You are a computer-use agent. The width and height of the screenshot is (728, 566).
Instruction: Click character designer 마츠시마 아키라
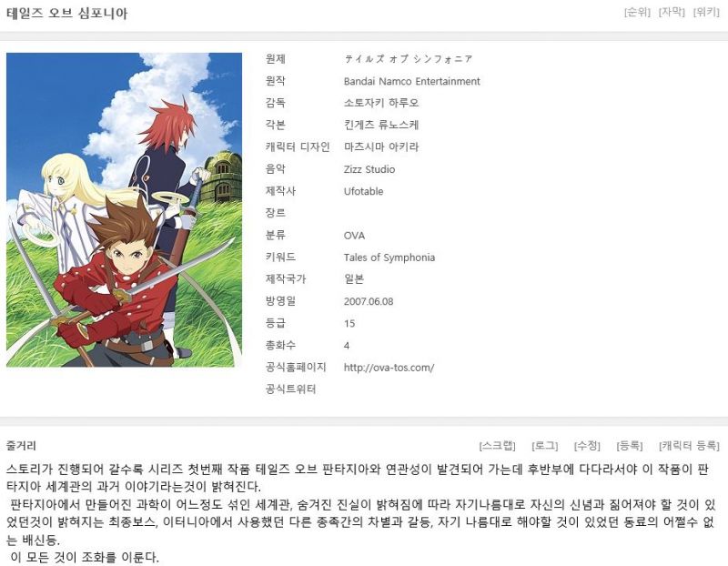[381, 147]
